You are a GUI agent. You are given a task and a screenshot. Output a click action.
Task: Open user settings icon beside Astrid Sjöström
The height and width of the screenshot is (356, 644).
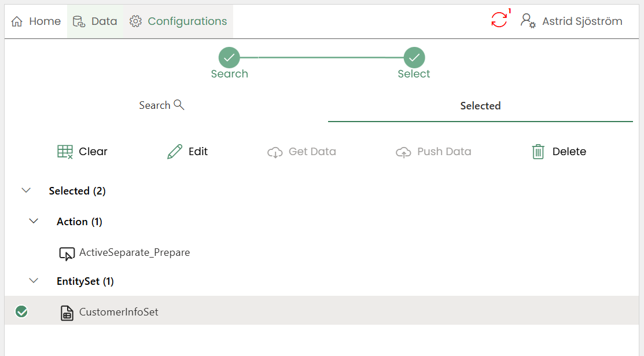tap(528, 21)
